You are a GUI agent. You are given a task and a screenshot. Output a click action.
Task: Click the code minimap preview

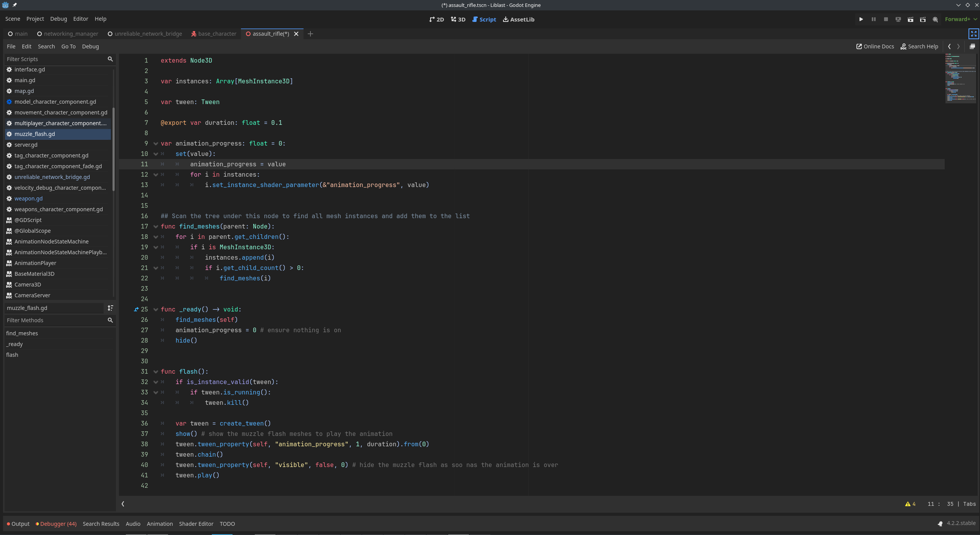pos(960,79)
